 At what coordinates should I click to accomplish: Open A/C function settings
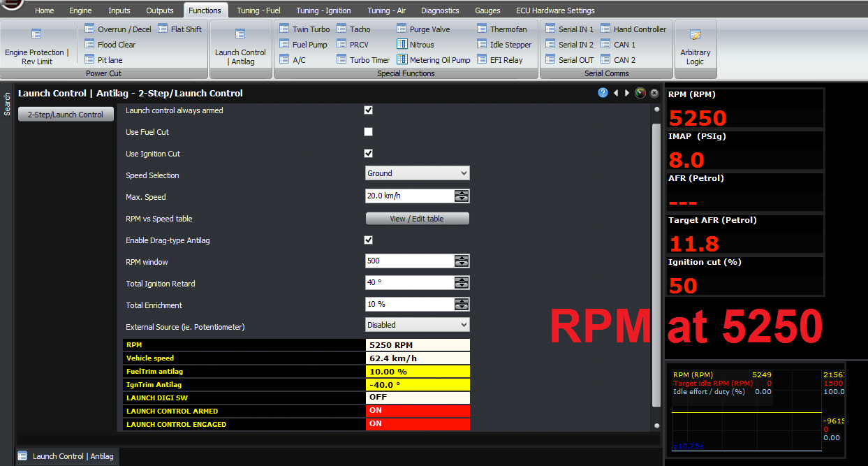[293, 60]
